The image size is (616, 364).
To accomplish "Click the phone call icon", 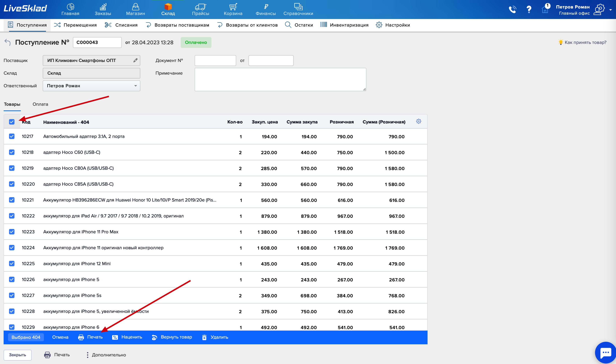I will point(512,10).
